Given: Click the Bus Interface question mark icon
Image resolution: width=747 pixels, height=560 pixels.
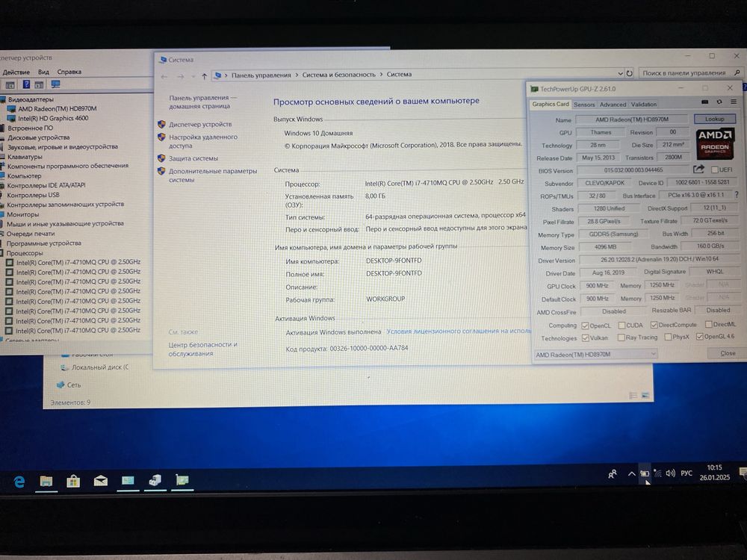Looking at the screenshot, I should coord(737,194).
